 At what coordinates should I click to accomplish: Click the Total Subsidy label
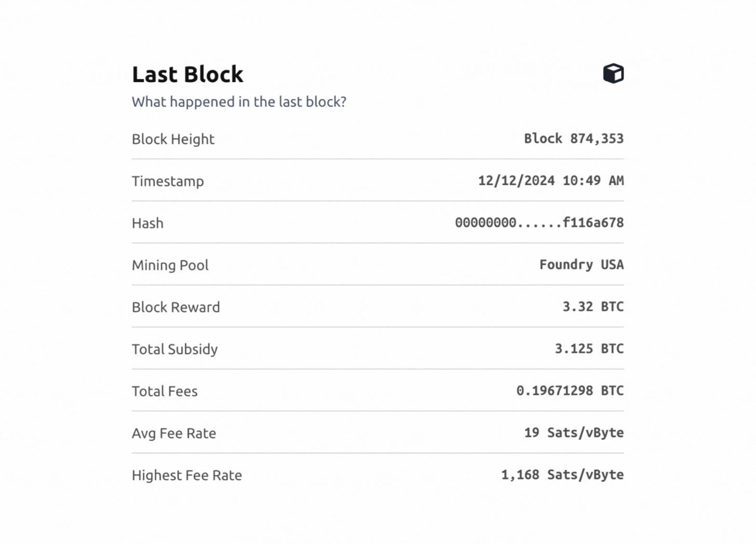click(x=174, y=349)
